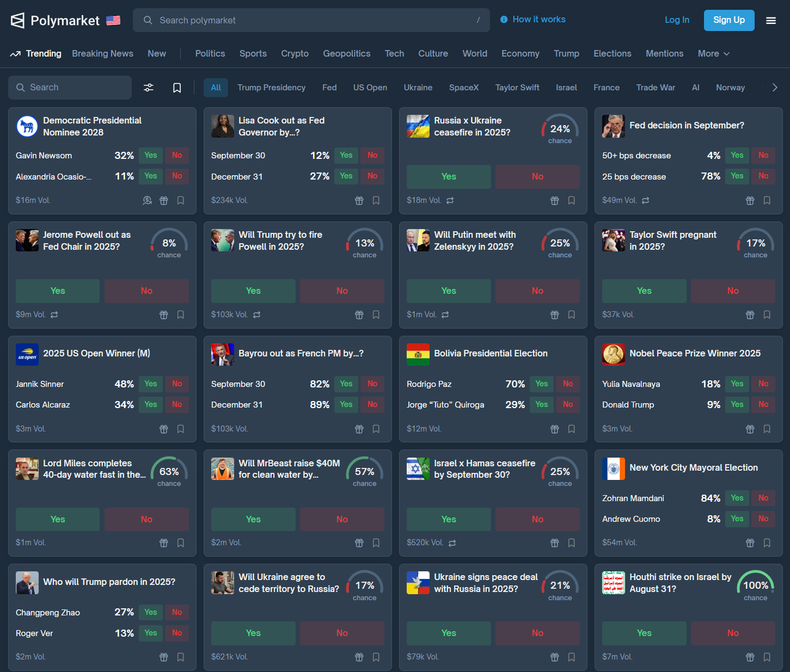
Task: Bookmark the Nobel Peace Prize Winner 2025 market
Action: 767,429
